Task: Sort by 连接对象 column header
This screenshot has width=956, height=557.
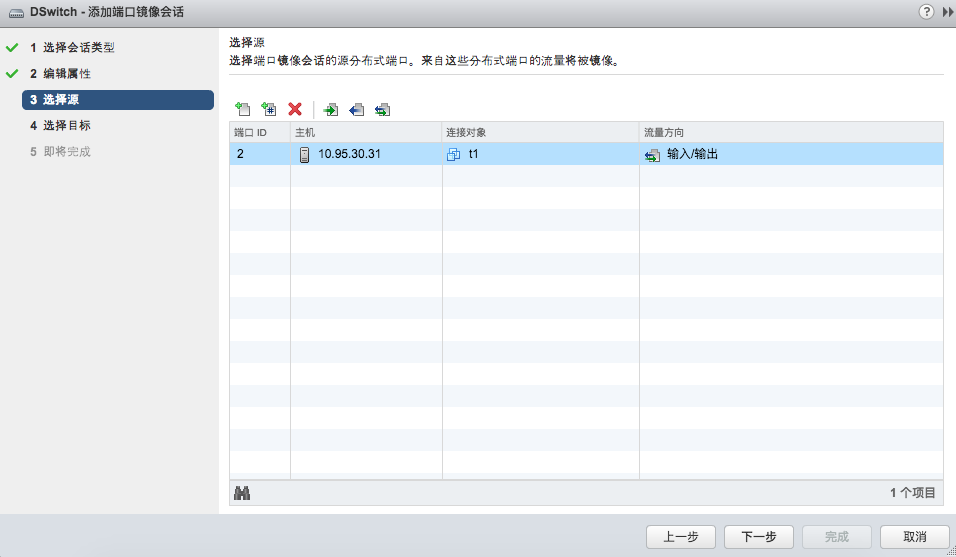Action: pos(540,132)
